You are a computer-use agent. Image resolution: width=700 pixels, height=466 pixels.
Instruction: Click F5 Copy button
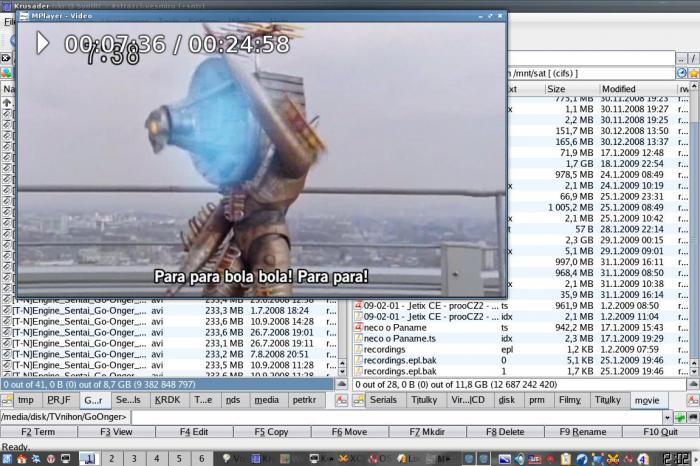271,432
